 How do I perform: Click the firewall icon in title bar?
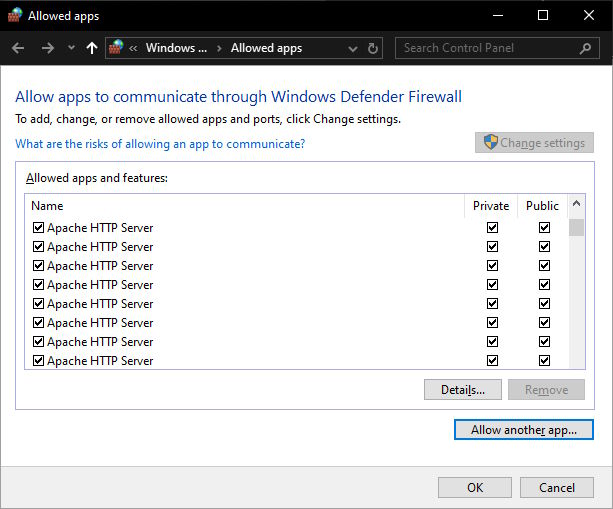[x=15, y=15]
